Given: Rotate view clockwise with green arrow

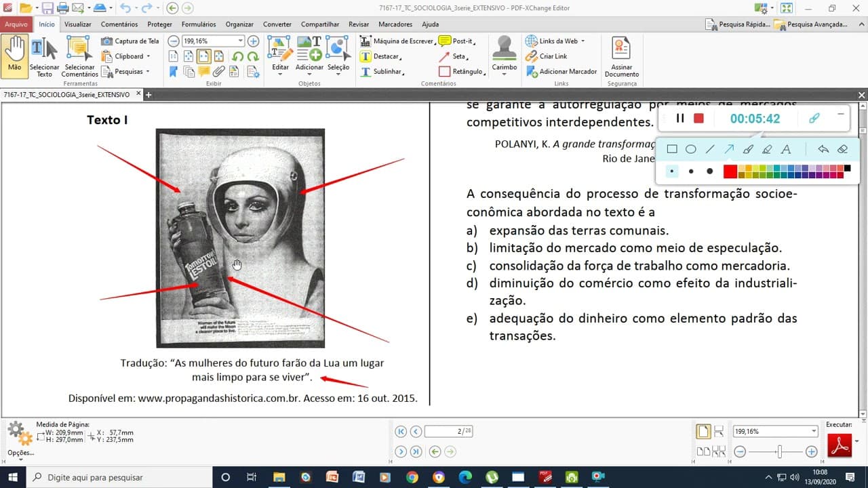Looking at the screenshot, I should pyautogui.click(x=253, y=56).
